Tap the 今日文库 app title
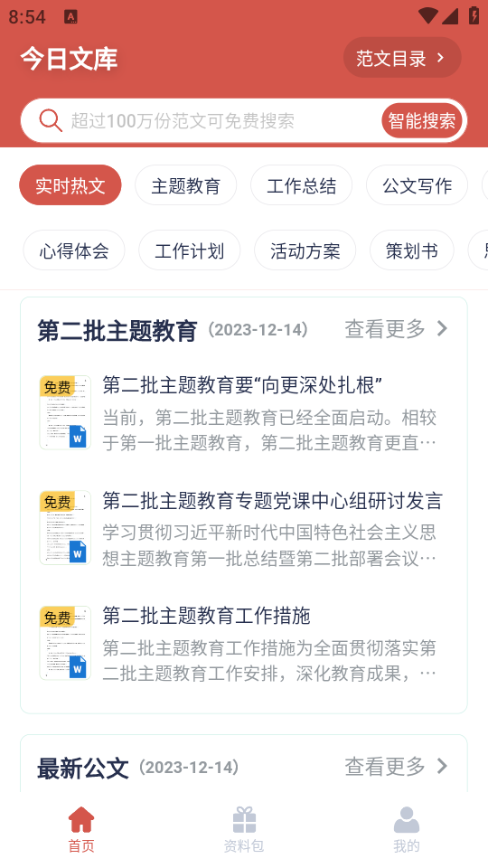This screenshot has height=868, width=488. pos(70,59)
